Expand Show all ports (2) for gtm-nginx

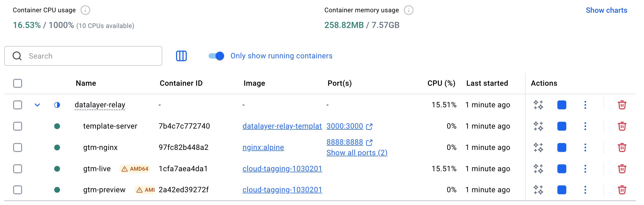[357, 153]
